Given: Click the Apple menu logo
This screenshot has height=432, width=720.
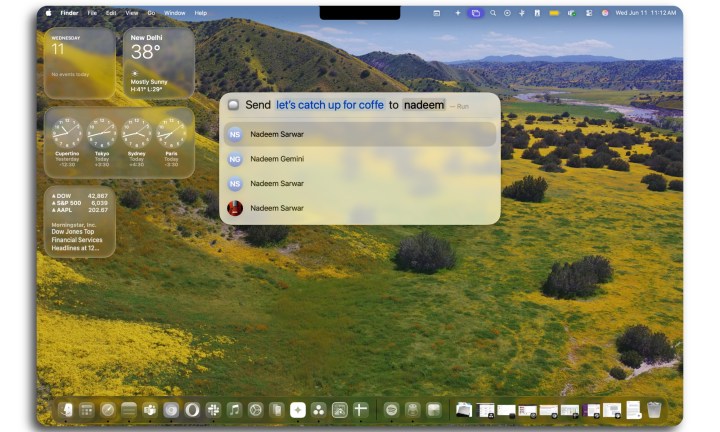Looking at the screenshot, I should pyautogui.click(x=49, y=13).
